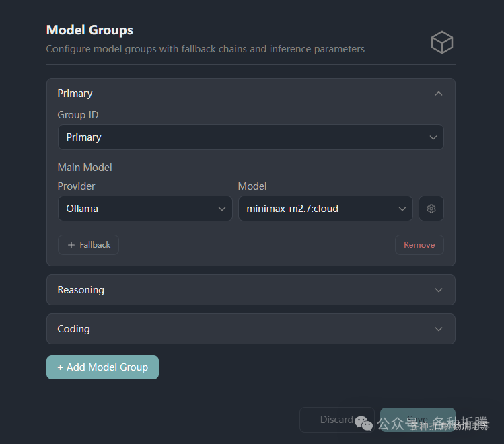Click Add Model Group button

(x=102, y=367)
